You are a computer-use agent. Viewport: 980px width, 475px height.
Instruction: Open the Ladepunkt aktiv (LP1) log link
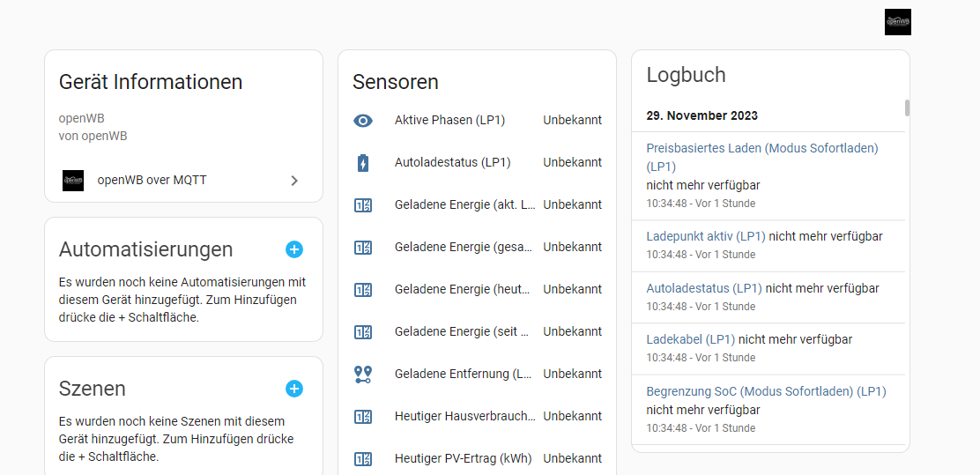[x=705, y=237]
